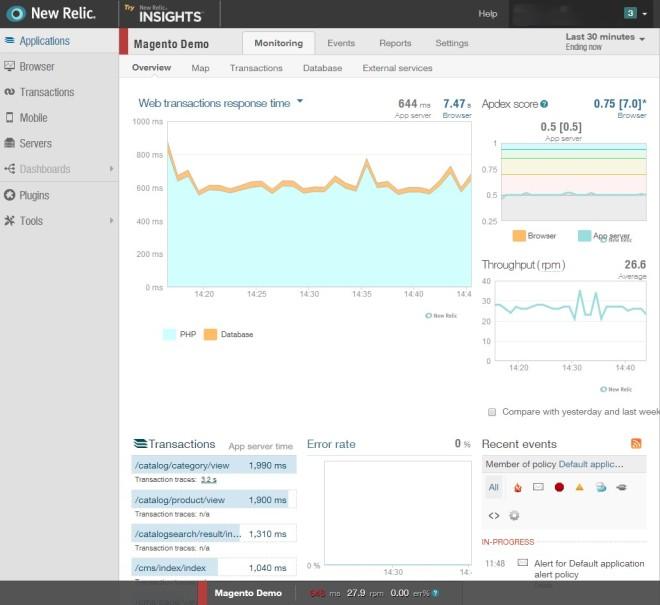660x605 pixels.
Task: Click the err% help icon in footer
Action: point(435,593)
